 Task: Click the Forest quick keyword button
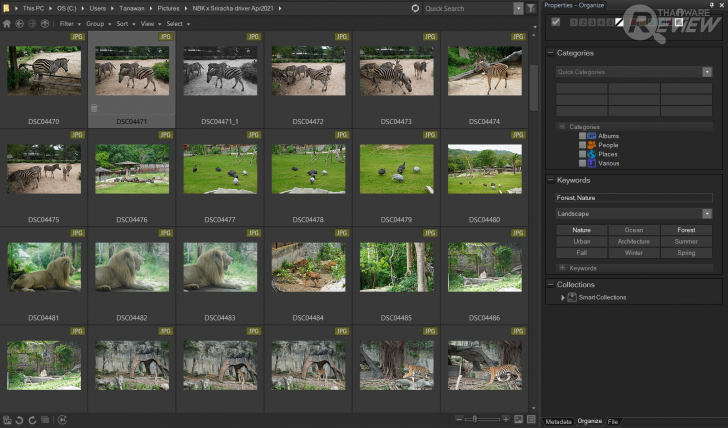coord(686,230)
